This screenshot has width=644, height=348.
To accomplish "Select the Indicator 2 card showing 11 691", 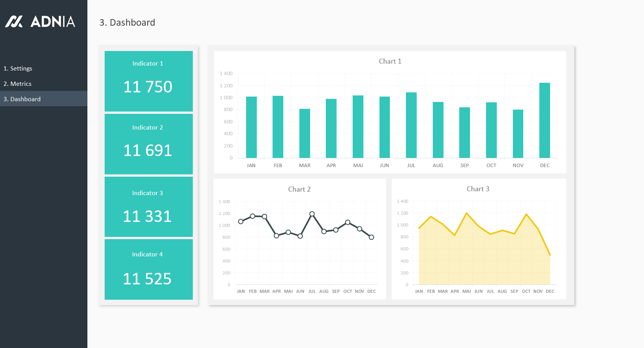I will click(148, 144).
